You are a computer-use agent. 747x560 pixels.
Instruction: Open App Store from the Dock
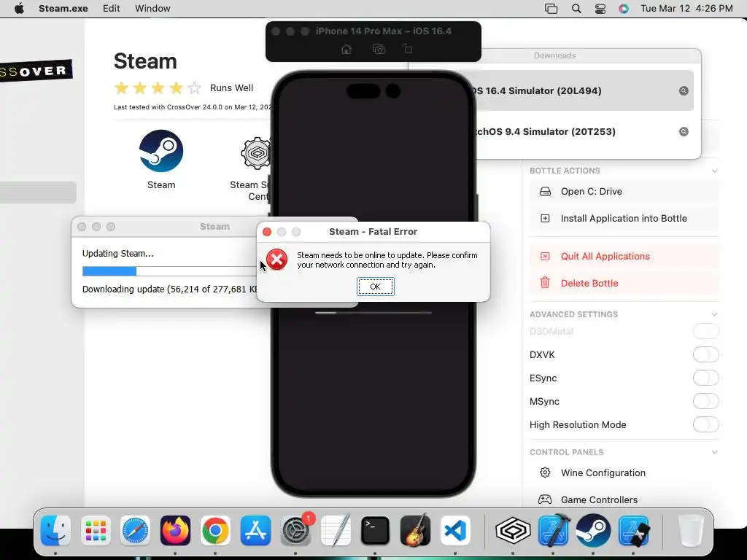pyautogui.click(x=255, y=530)
